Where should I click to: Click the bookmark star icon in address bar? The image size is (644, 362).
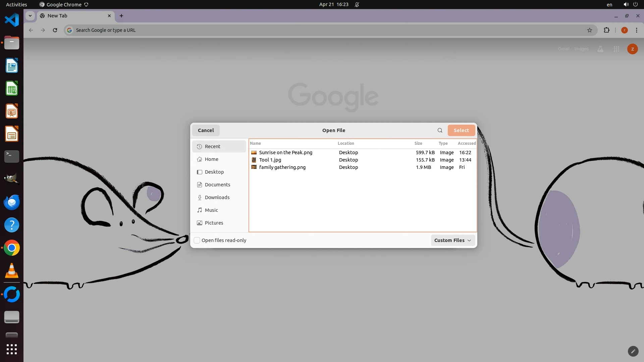(x=590, y=30)
